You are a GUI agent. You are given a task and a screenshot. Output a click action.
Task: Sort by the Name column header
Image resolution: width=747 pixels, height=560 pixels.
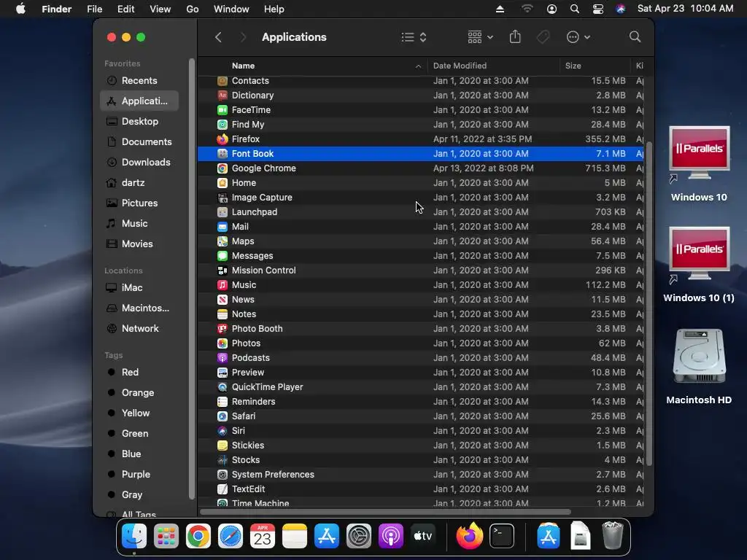(243, 66)
